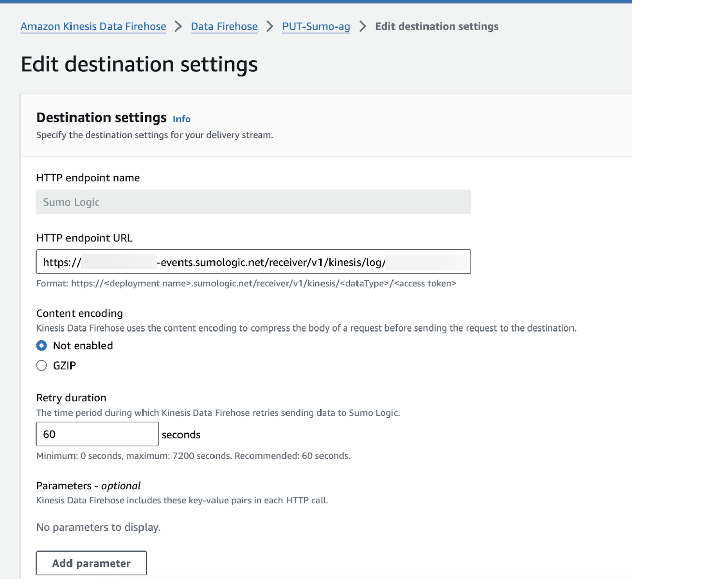Viewport: 714px width, 588px height.
Task: Click the chevron after Amazon Kinesis Data Firehose
Action: click(x=177, y=26)
